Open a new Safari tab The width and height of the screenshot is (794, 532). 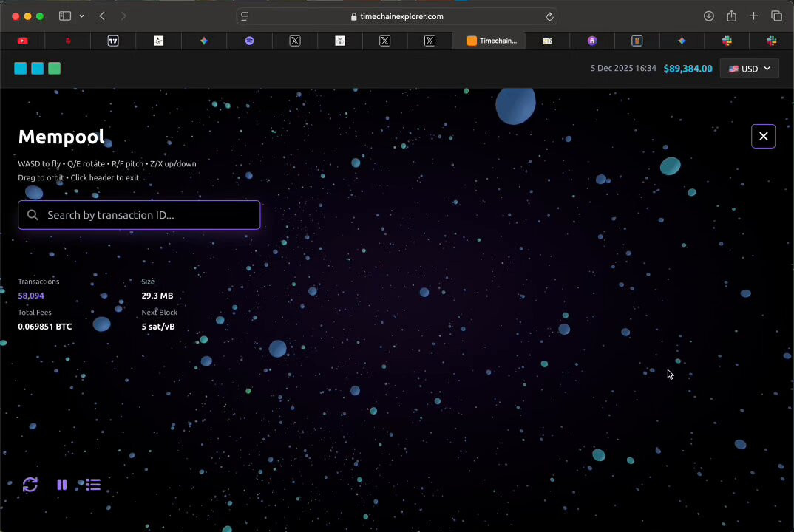(x=753, y=16)
